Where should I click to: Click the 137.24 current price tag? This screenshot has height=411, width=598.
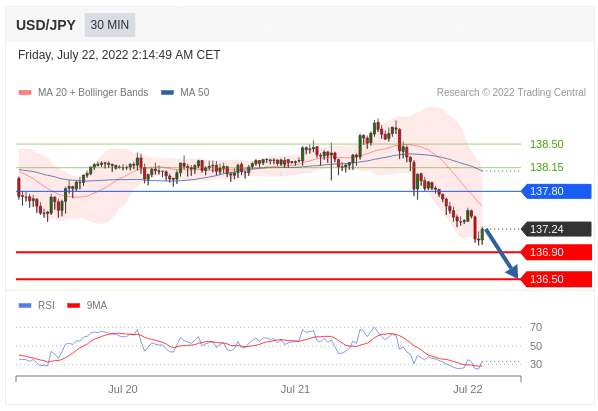(556, 229)
